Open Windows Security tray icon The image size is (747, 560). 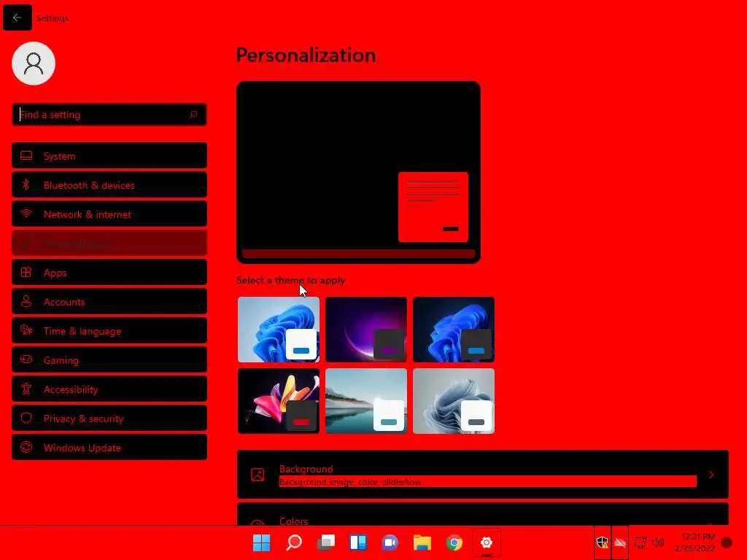tap(602, 542)
